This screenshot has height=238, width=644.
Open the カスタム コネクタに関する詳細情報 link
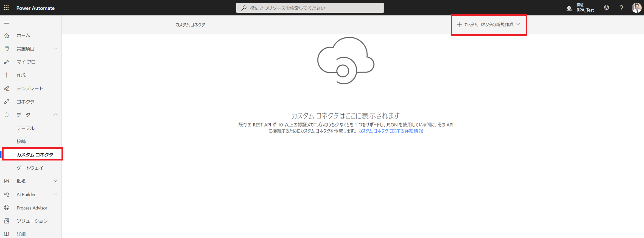[x=391, y=131]
